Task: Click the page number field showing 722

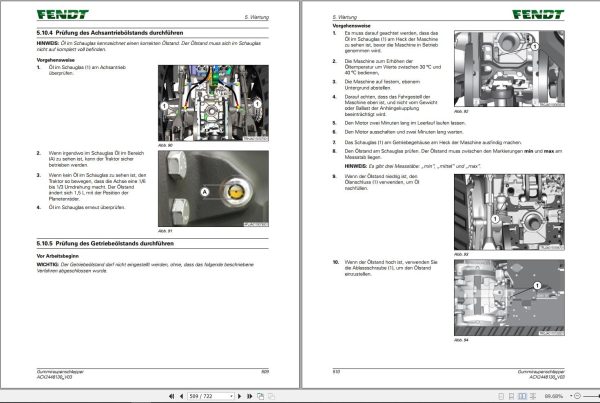Action: (209, 396)
